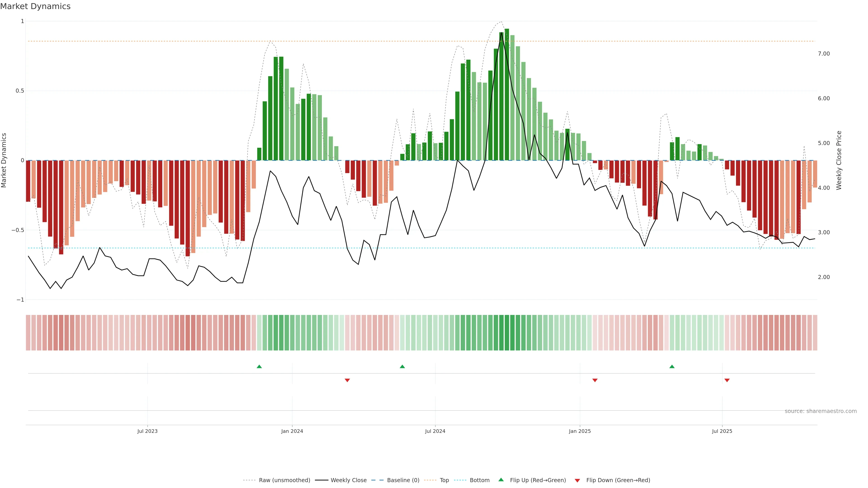Click the Flip Down marker after Jan 2024

(347, 380)
